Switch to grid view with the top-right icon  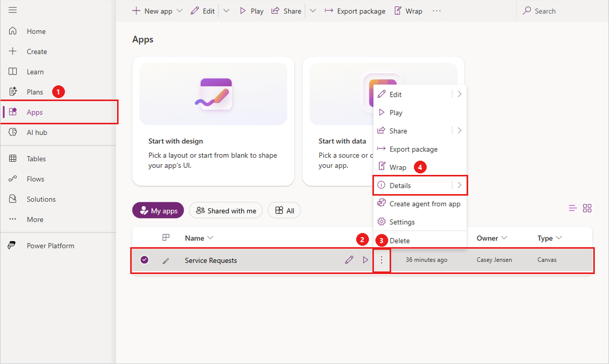[587, 208]
